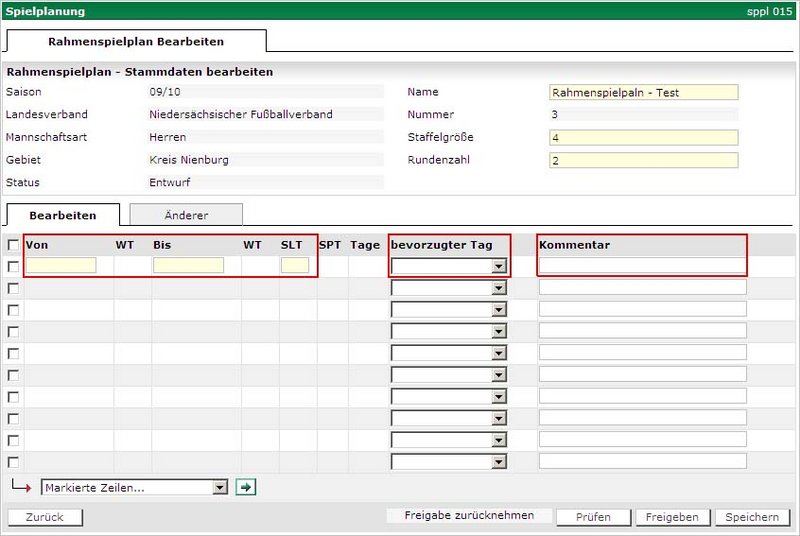800x536 pixels.
Task: Switch to the Änderer tab
Action: click(186, 215)
